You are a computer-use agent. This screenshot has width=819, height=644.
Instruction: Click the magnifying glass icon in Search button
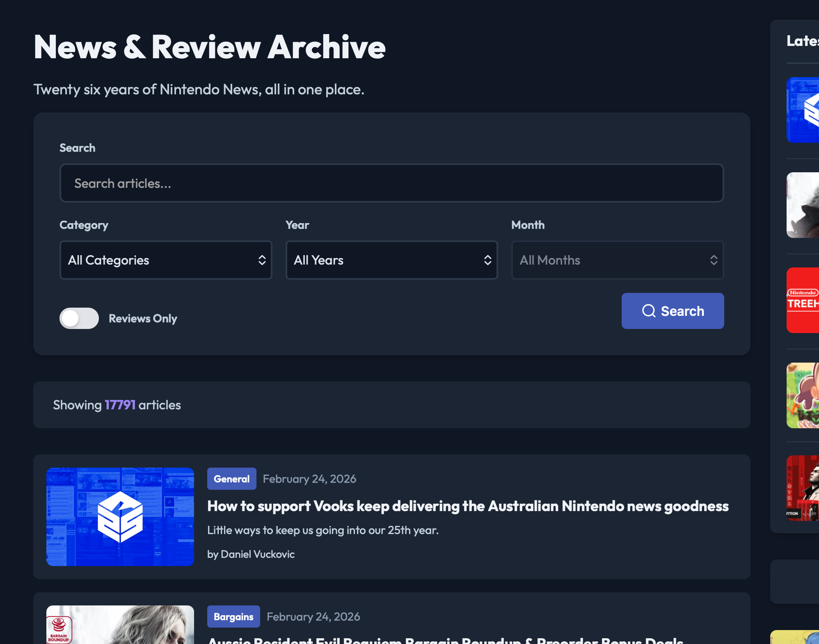(x=648, y=311)
